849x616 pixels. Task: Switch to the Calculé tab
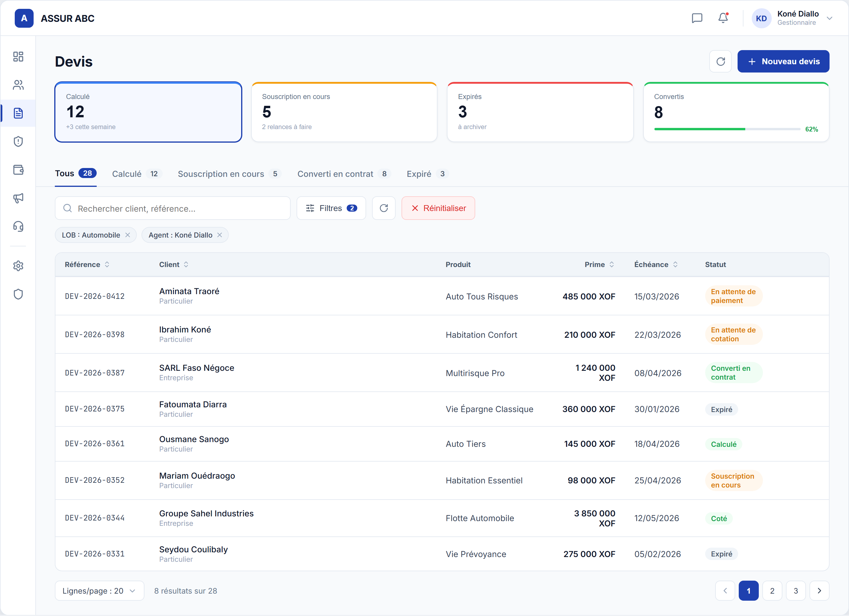[x=137, y=174]
